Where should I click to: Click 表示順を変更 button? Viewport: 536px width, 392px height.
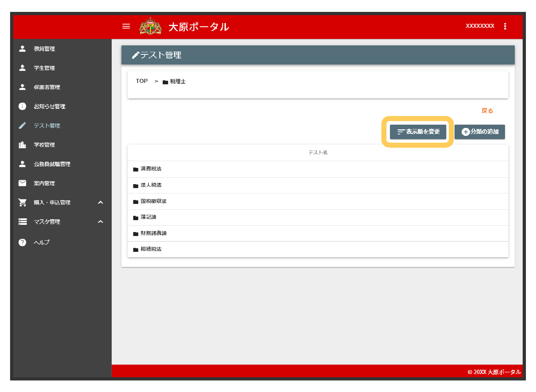(x=418, y=132)
